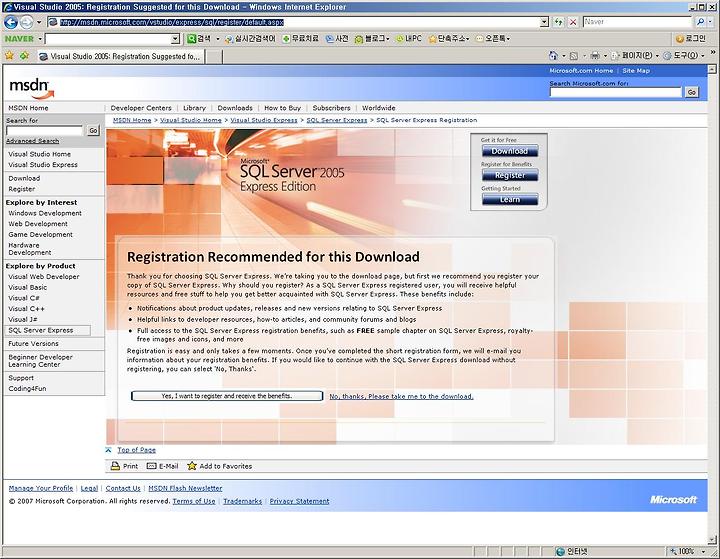
Task: Open MSDN Flash Newsletter link
Action: click(185, 488)
